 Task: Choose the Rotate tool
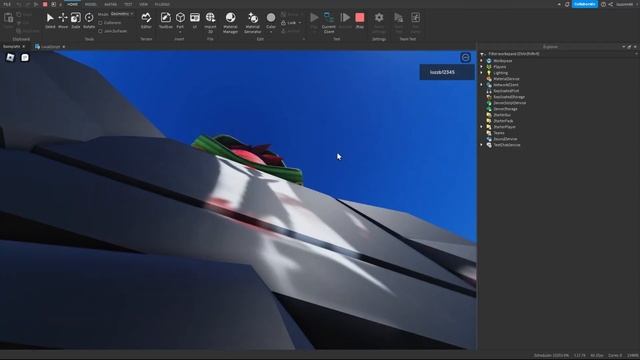(89, 20)
